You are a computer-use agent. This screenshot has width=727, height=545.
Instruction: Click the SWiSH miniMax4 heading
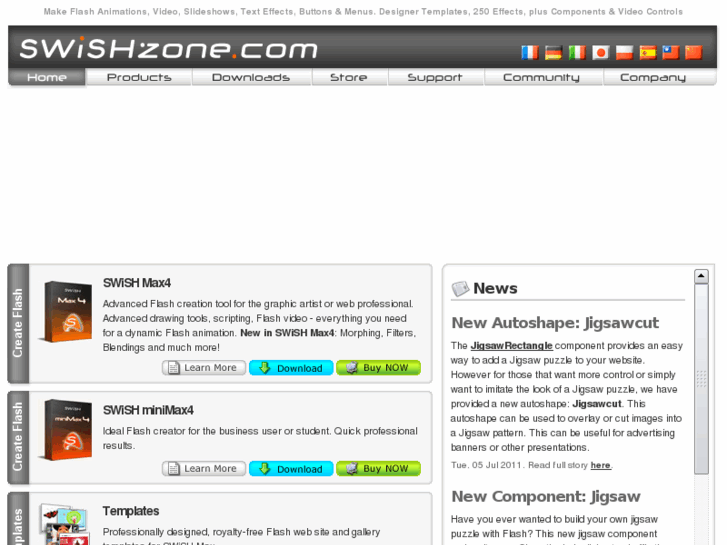click(x=148, y=410)
